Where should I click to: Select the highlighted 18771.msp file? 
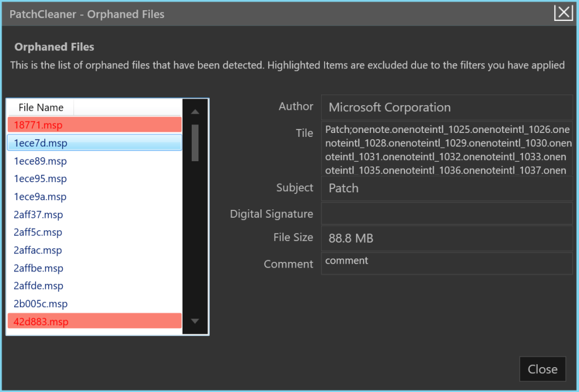94,125
